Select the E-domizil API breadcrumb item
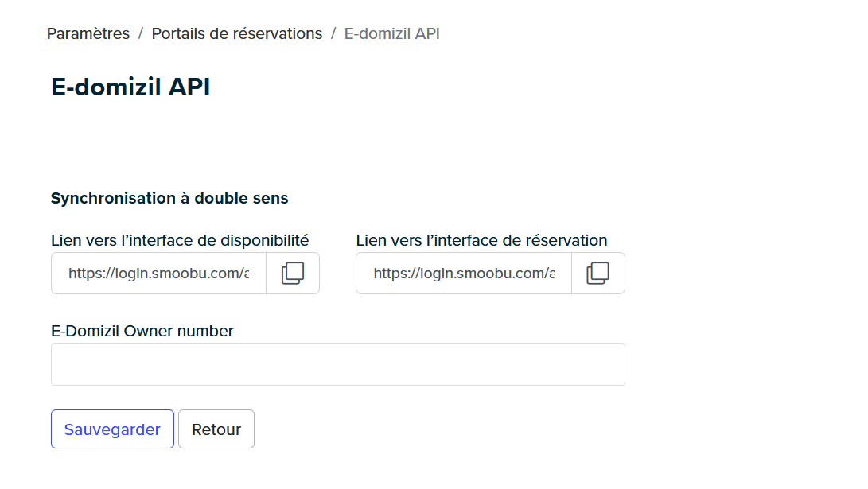The width and height of the screenshot is (868, 489). [x=392, y=33]
